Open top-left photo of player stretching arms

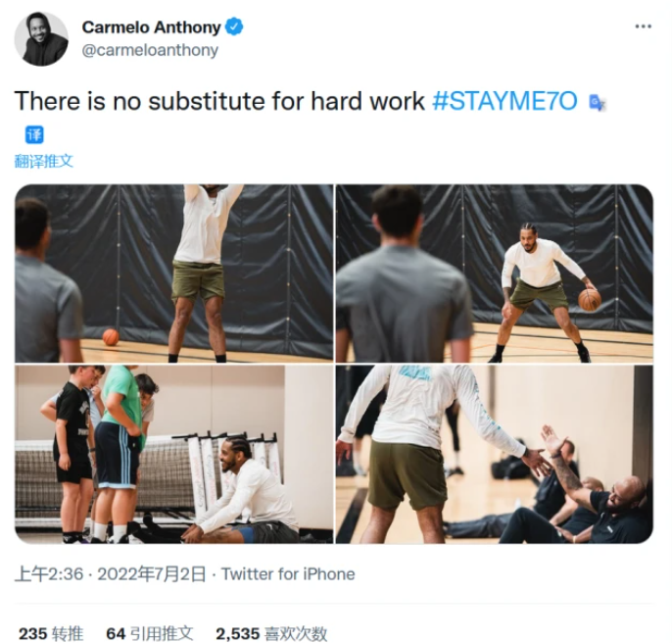174,273
